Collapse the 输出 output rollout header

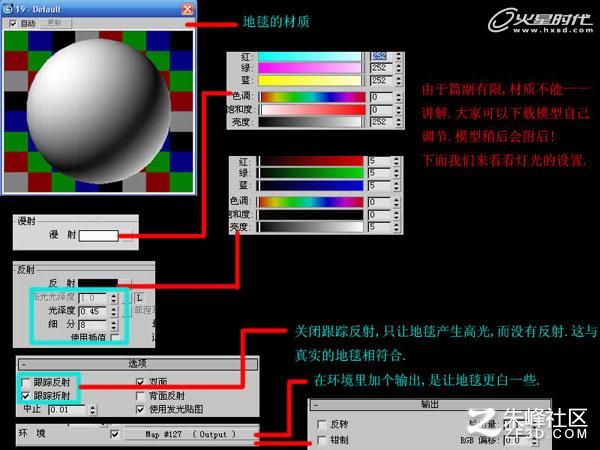click(x=430, y=404)
